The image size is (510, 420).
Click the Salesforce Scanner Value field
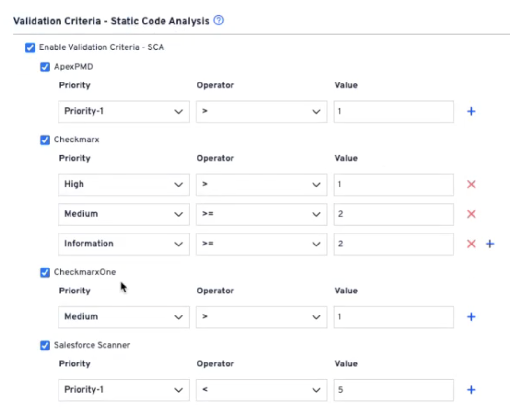(394, 390)
